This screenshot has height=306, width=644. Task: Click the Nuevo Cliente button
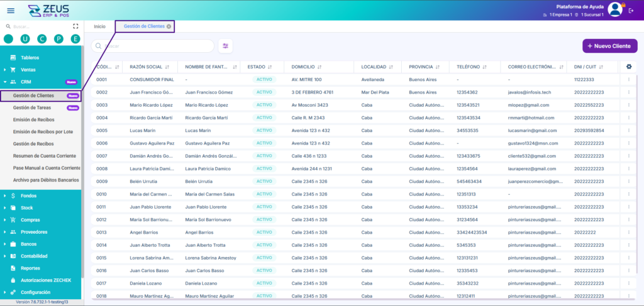point(609,46)
